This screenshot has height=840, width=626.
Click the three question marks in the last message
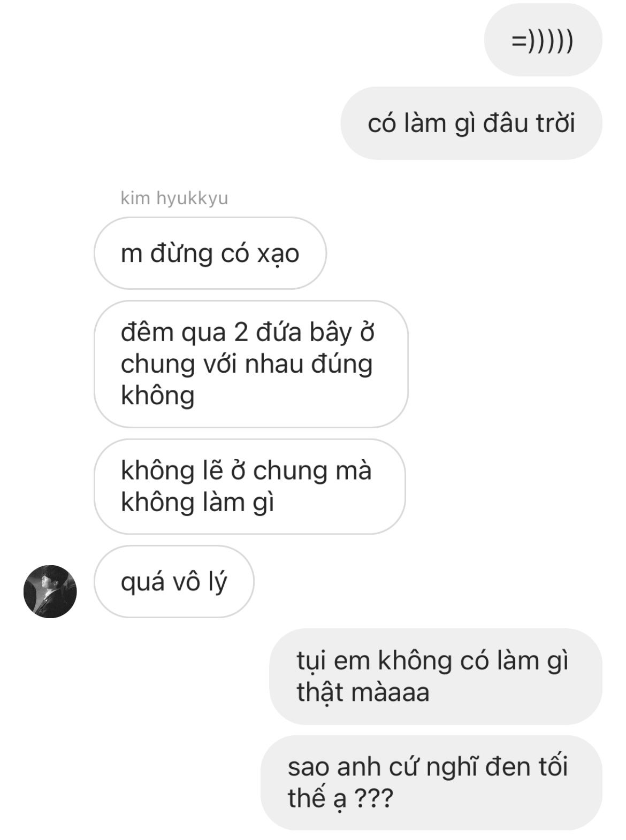click(x=374, y=798)
